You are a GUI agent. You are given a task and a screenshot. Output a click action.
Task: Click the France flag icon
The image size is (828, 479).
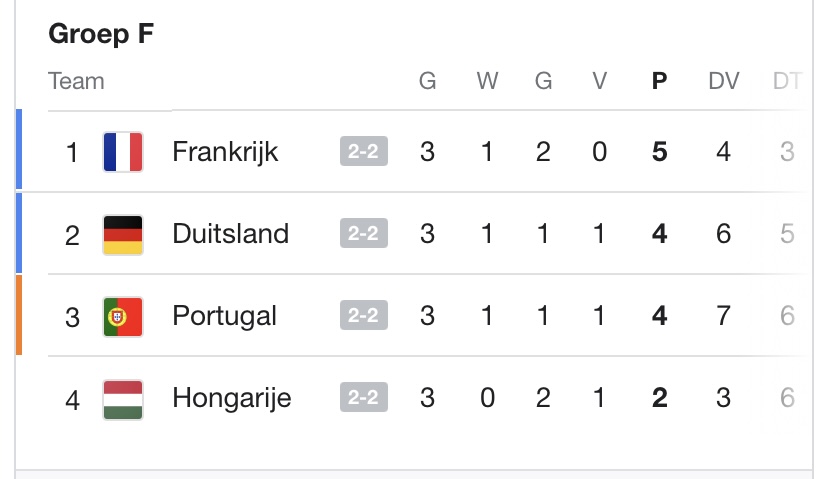pyautogui.click(x=123, y=152)
